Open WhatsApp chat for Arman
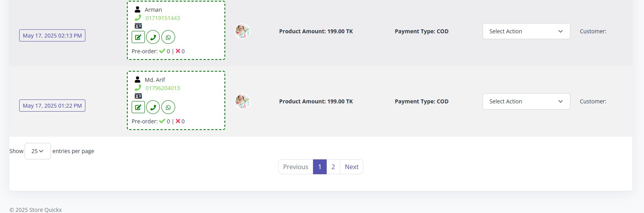 (168, 37)
